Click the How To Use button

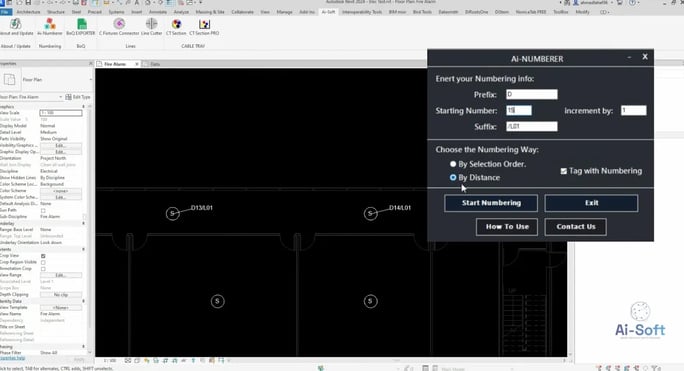507,227
